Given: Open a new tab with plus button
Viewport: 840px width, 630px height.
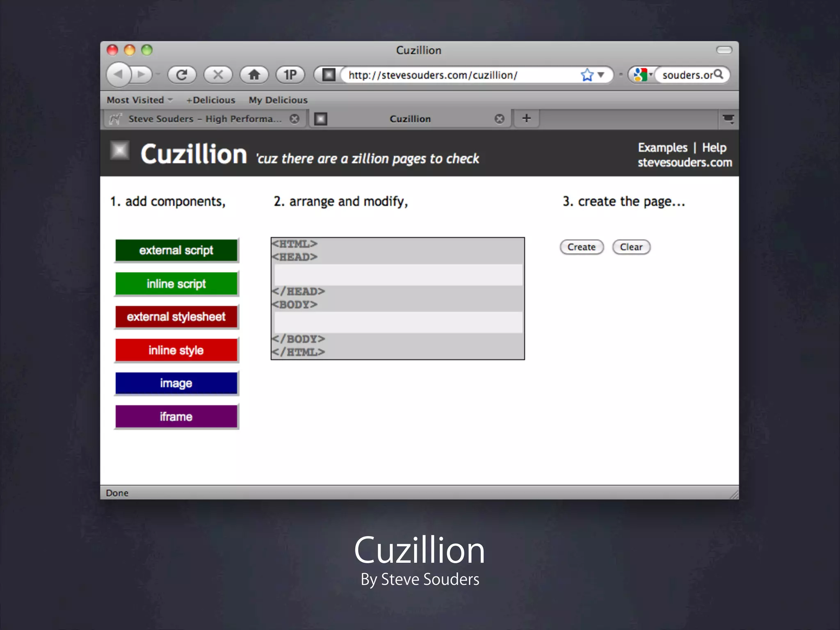Looking at the screenshot, I should 527,119.
